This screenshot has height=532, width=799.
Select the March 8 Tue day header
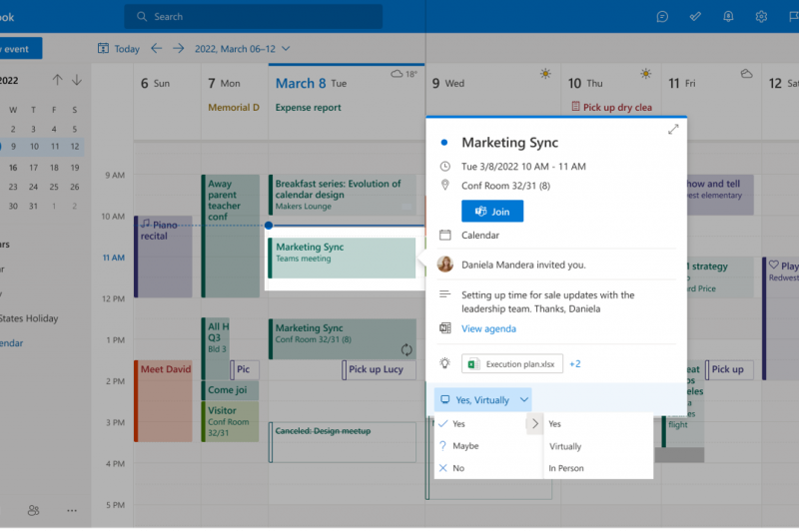311,84
